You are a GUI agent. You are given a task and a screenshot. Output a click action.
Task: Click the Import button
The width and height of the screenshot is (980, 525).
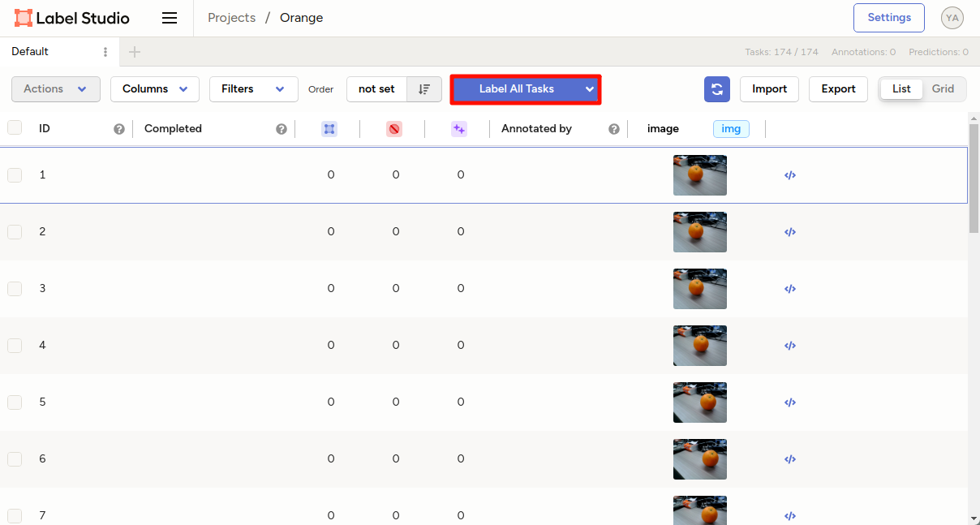coord(770,89)
